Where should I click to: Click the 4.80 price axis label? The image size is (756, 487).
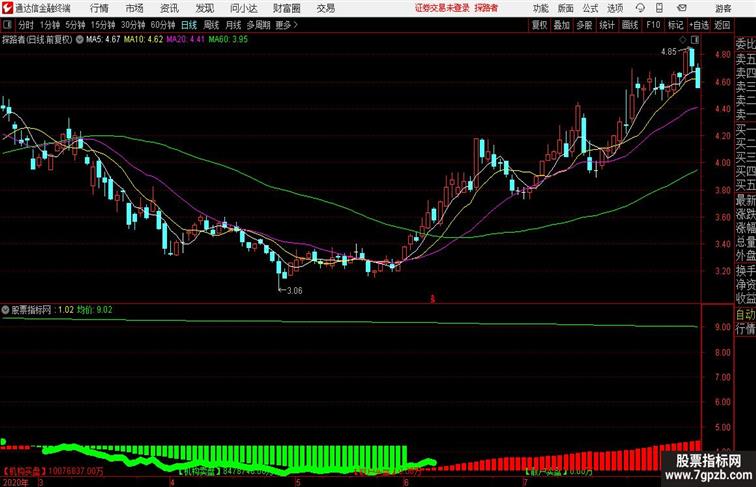pyautogui.click(x=723, y=54)
